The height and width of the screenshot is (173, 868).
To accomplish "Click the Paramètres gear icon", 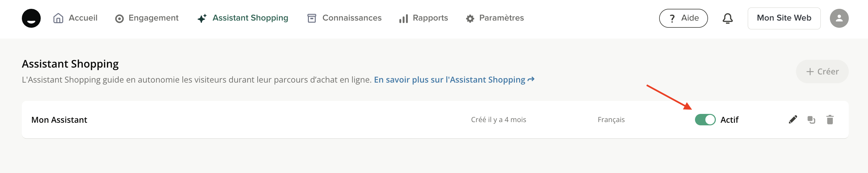I will [x=470, y=19].
